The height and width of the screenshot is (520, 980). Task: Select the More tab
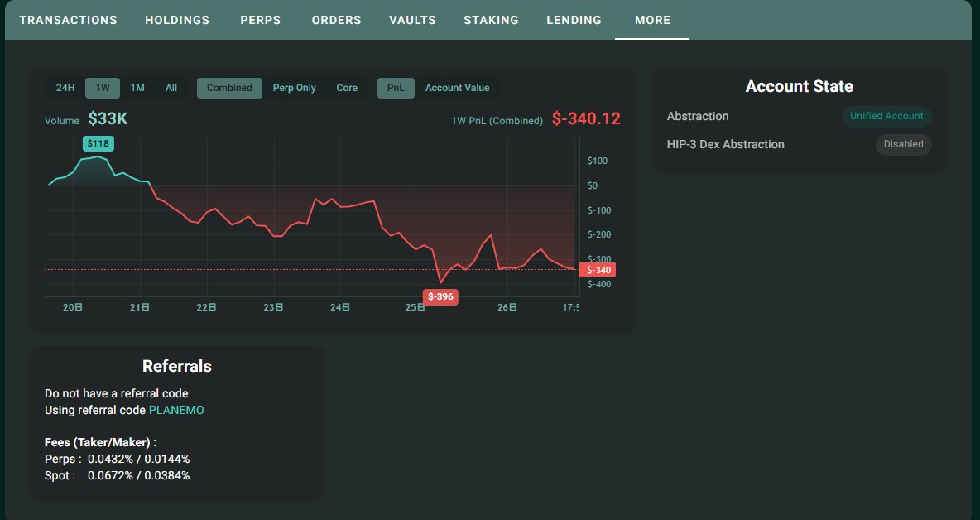[x=652, y=20]
